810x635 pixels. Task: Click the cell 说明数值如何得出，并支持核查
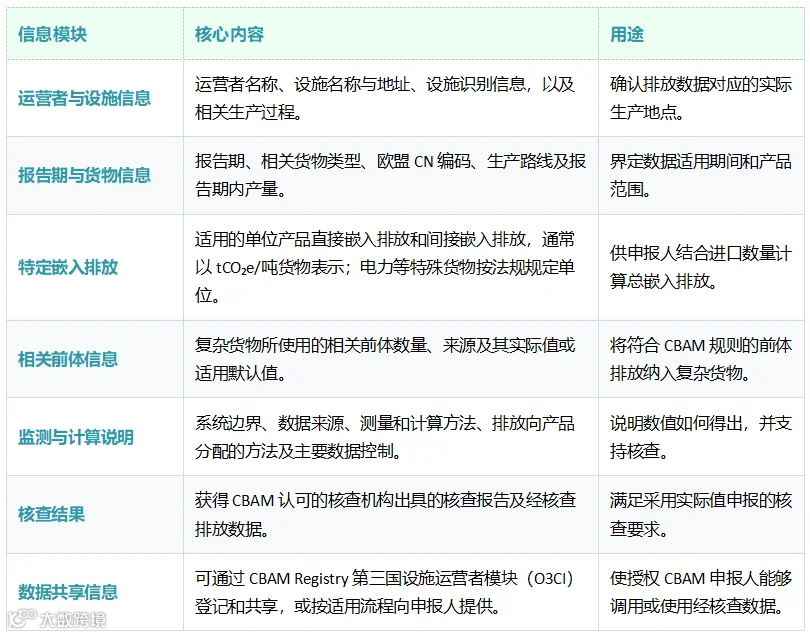(x=701, y=437)
